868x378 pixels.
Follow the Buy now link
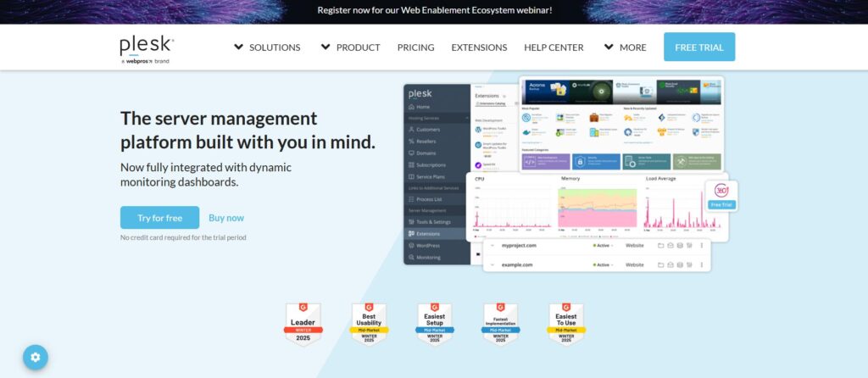tap(226, 218)
